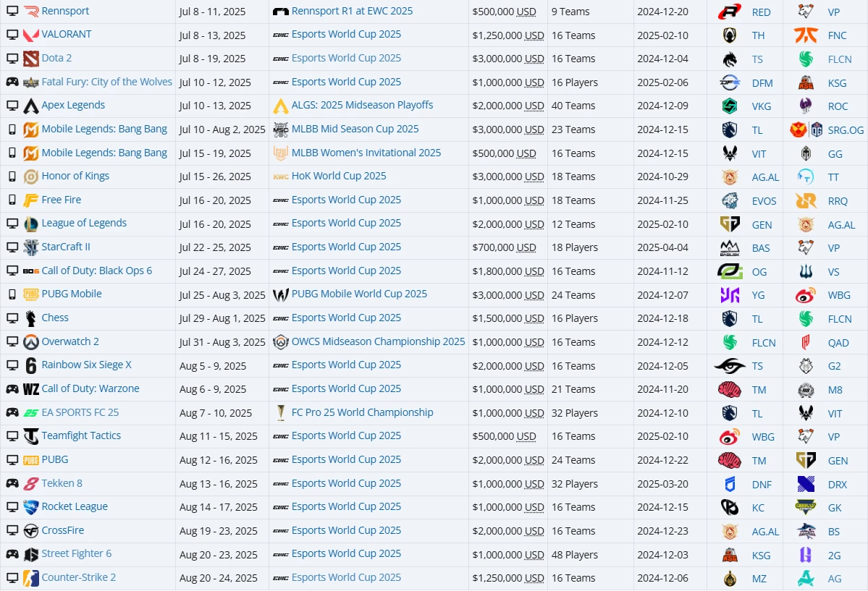The height and width of the screenshot is (591, 868).
Task: Click the DRX team logo
Action: [x=806, y=484]
